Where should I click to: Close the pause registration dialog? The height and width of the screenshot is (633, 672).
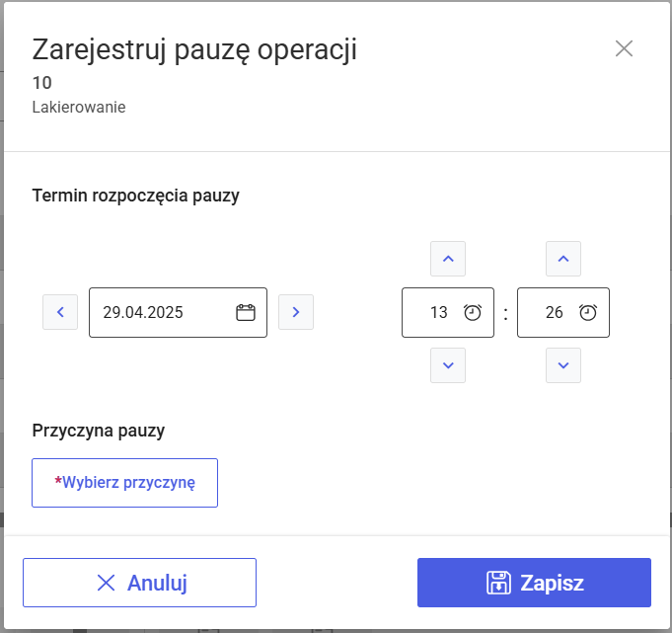(624, 49)
